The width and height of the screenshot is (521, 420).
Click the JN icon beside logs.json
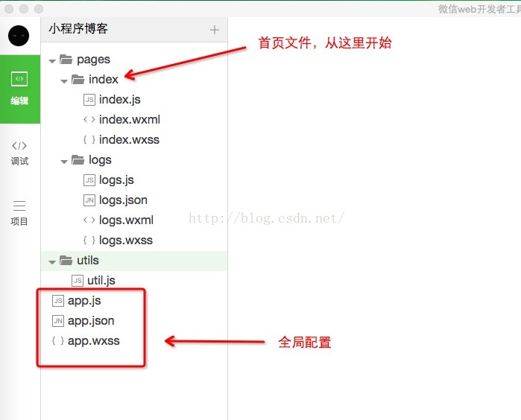click(x=89, y=200)
